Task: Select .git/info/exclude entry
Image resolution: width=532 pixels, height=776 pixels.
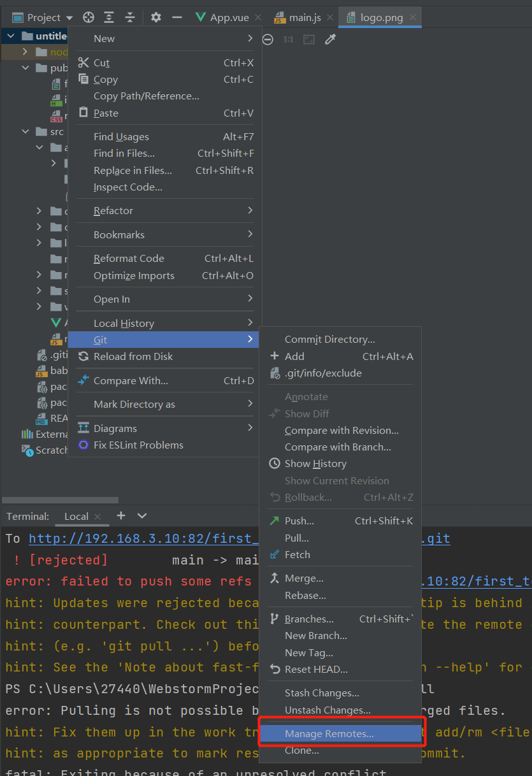Action: pyautogui.click(x=340, y=373)
